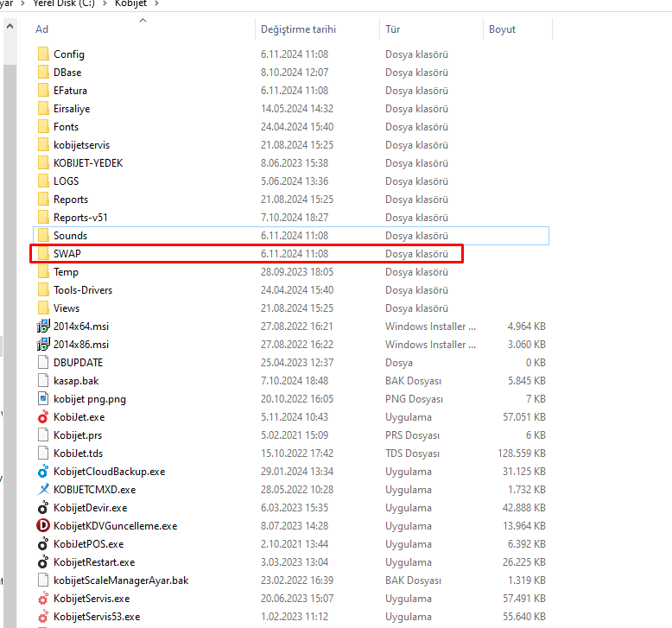The width and height of the screenshot is (672, 628).
Task: Click Dosya klasörü type of Views
Action: [x=416, y=308]
